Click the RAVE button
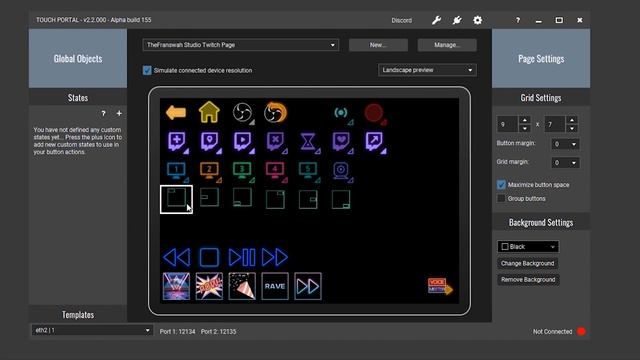The width and height of the screenshot is (640, 360). click(x=275, y=286)
